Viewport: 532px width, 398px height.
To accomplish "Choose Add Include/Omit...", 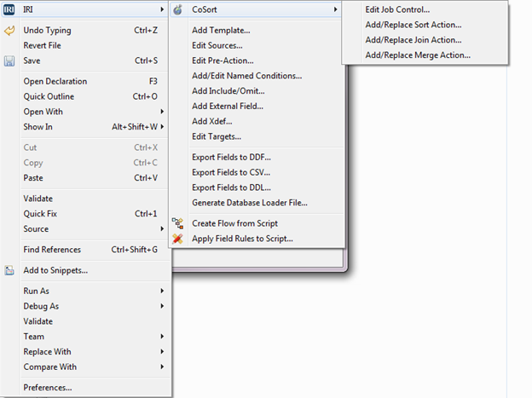I will click(257, 91).
